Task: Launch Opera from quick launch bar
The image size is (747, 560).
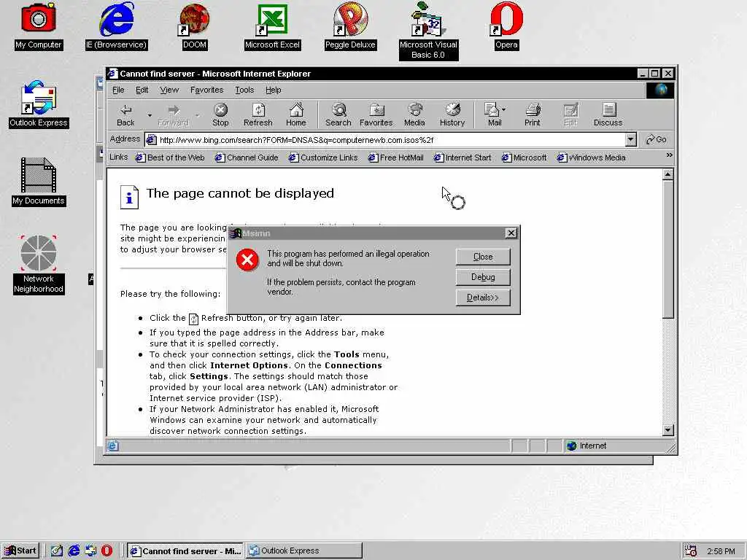Action: [x=107, y=551]
